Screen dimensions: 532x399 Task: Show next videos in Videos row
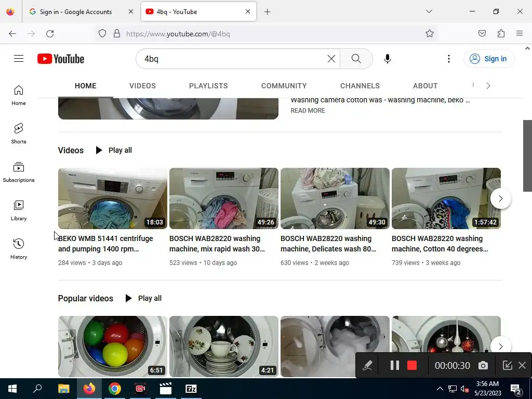pyautogui.click(x=500, y=198)
